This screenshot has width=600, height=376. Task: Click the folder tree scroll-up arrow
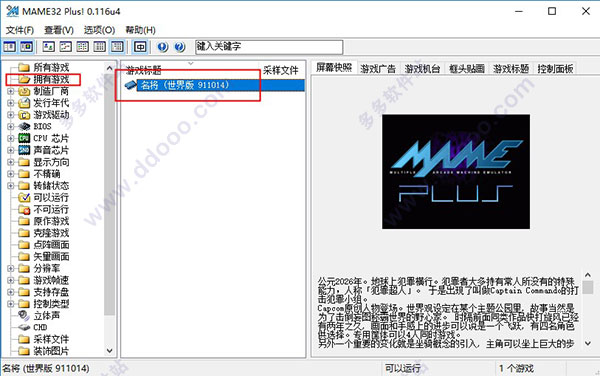pos(109,68)
